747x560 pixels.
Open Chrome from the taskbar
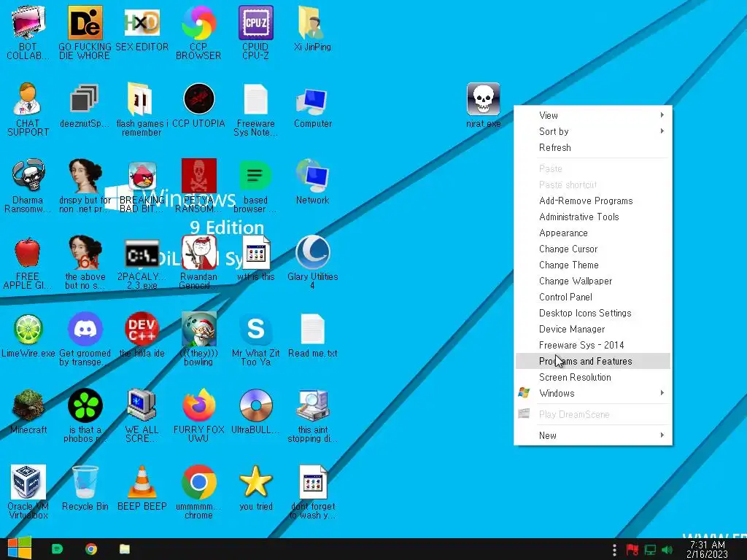click(91, 549)
